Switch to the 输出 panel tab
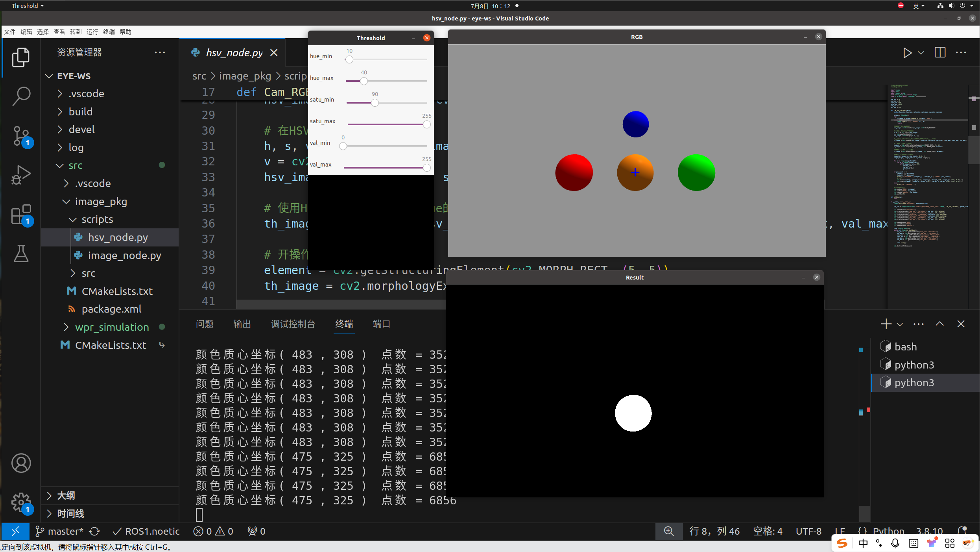980x552 pixels. pyautogui.click(x=242, y=324)
